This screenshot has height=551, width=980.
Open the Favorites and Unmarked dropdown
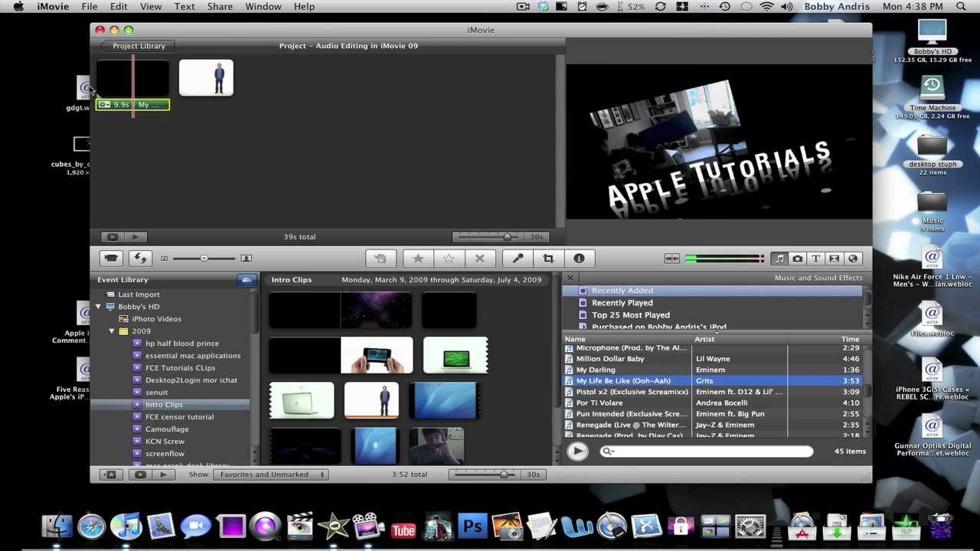(270, 474)
